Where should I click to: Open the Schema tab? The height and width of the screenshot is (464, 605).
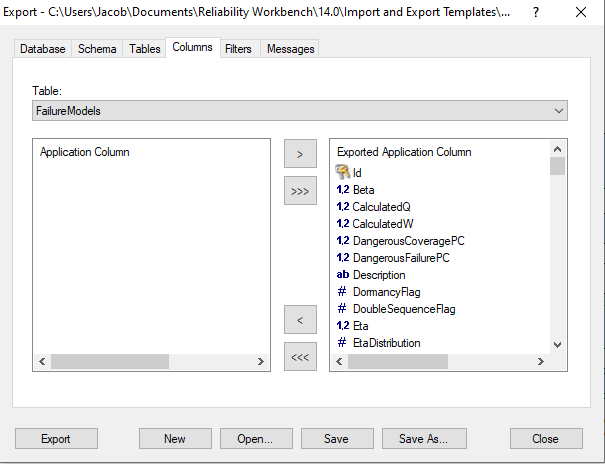click(97, 49)
